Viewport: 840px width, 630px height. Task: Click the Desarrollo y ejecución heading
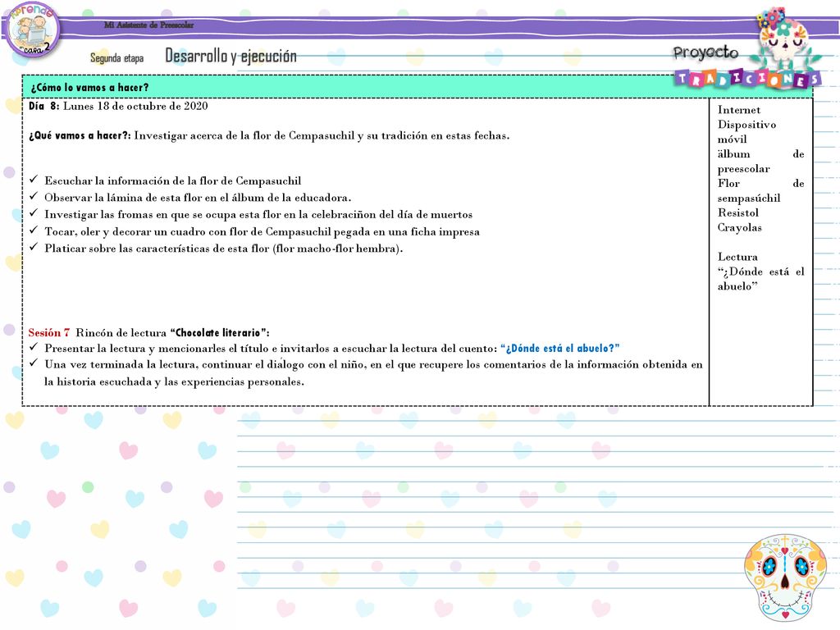coord(231,56)
